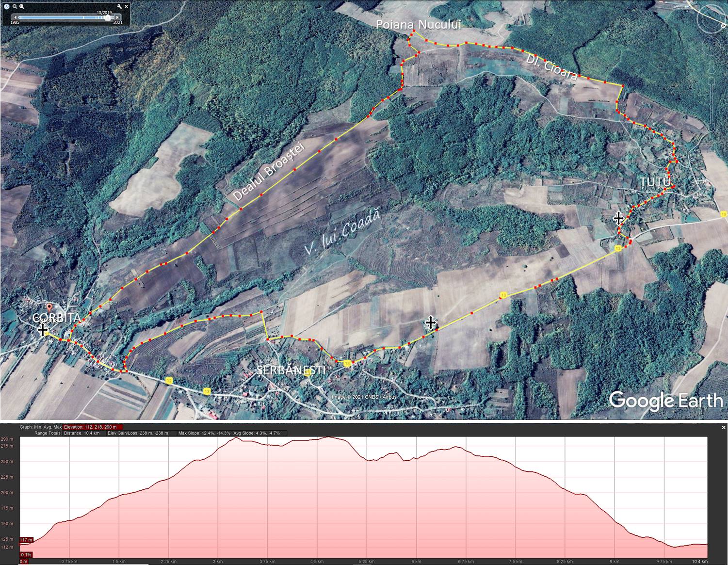
Task: Step to the previous imagery date
Action: point(15,17)
